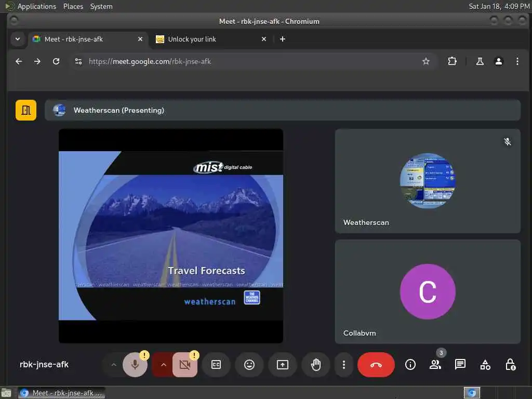Switch to the Meet - rbk-jnse-afk tab
Screen dimensions: 532x399
coord(88,39)
